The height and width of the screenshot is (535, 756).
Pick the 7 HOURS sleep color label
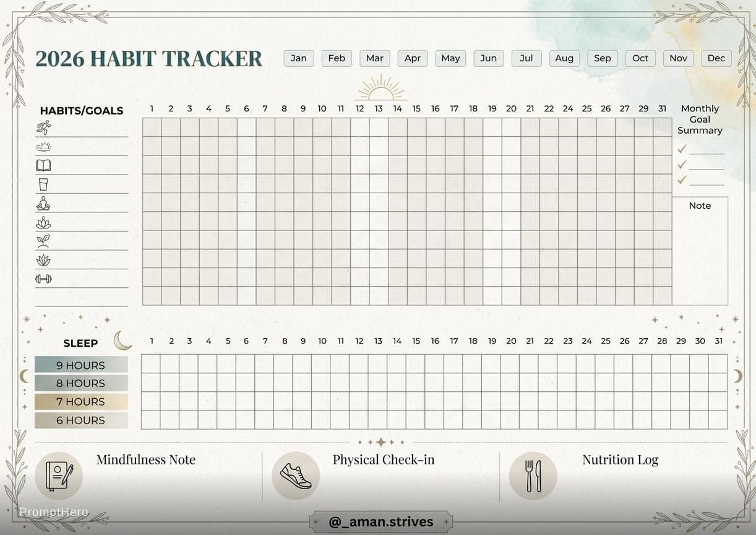[81, 402]
